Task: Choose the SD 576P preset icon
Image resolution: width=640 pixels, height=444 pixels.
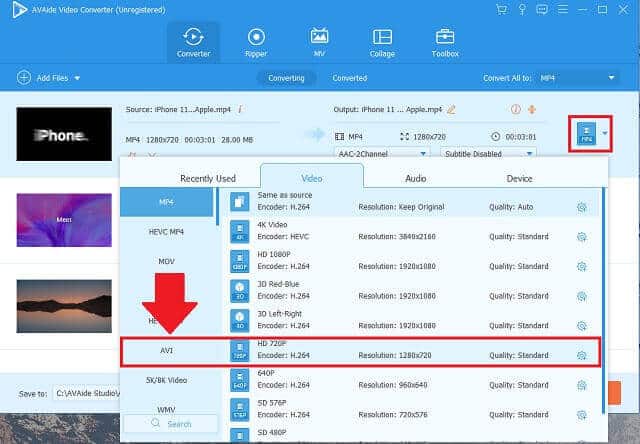Action: click(x=240, y=409)
